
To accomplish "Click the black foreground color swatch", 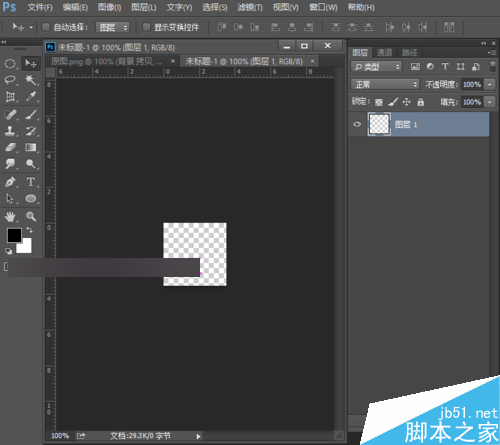I will [x=14, y=235].
